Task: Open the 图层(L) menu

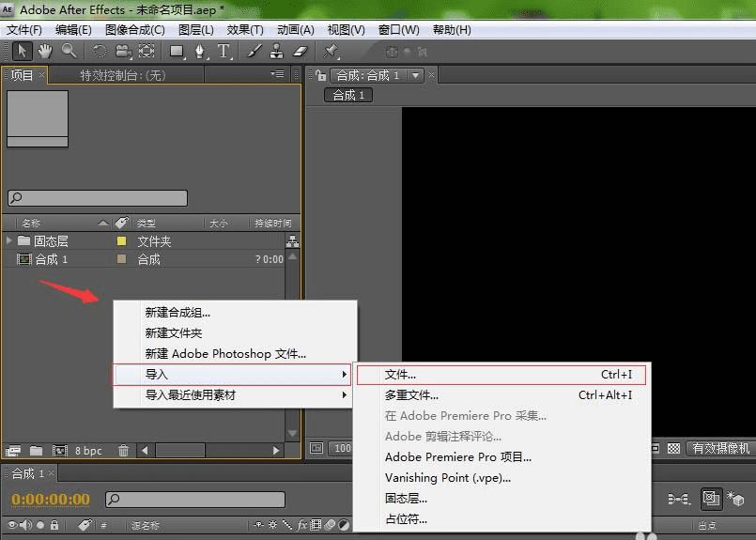Action: [195, 30]
